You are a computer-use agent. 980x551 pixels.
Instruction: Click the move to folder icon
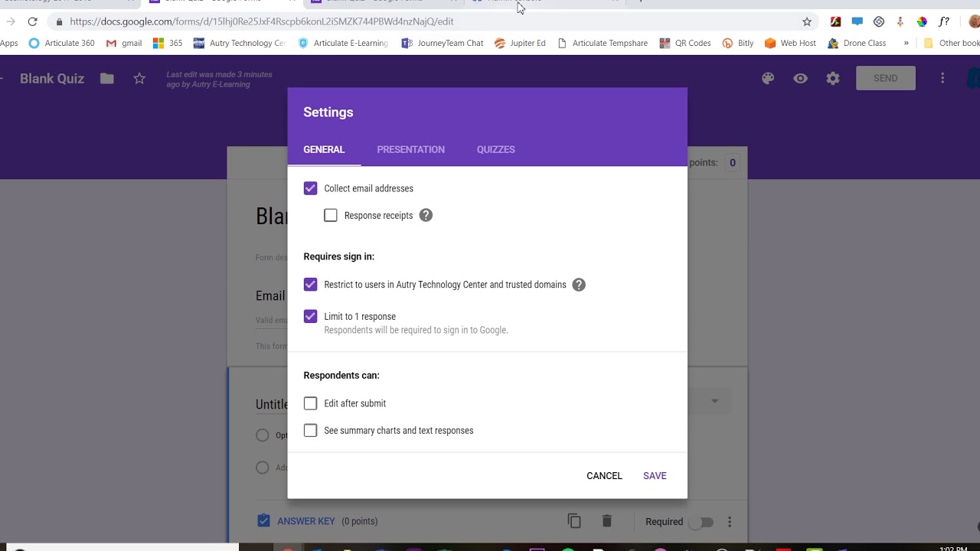click(107, 78)
